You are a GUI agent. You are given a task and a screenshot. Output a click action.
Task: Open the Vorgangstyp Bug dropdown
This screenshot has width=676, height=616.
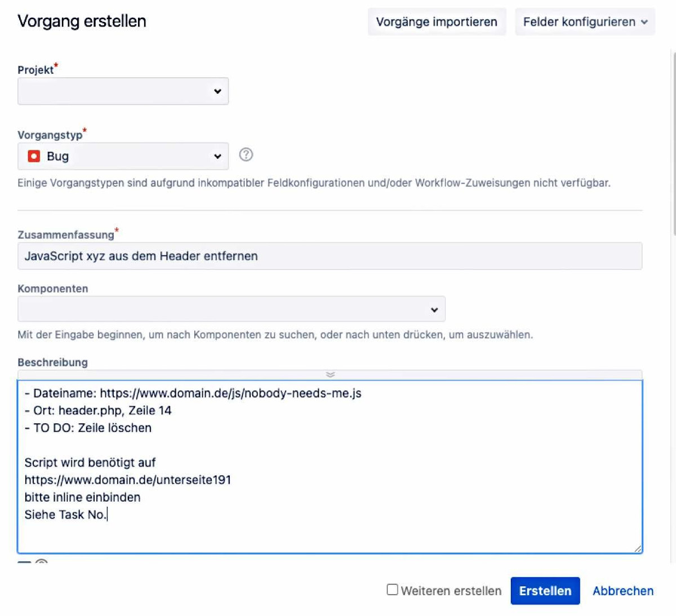(123, 156)
